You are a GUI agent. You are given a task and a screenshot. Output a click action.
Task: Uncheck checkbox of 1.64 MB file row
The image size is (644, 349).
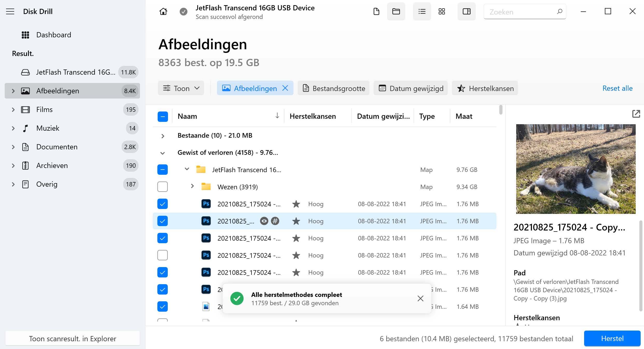pos(163,306)
